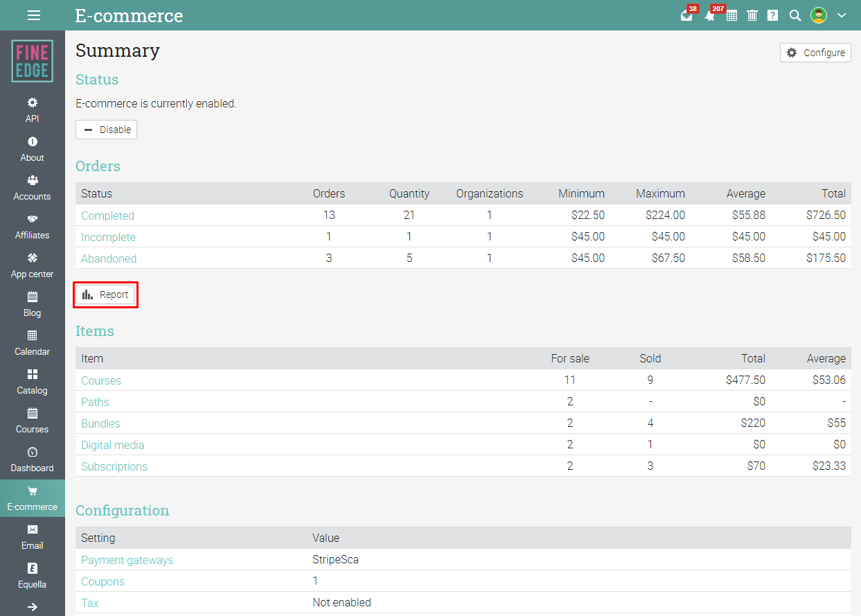Open Equella in the sidebar
The width and height of the screenshot is (861, 616).
coord(32,576)
